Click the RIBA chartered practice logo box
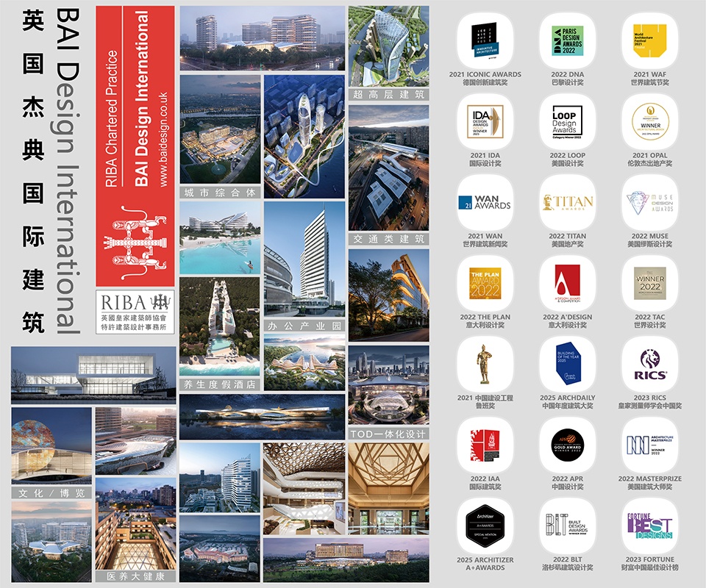 (135, 312)
